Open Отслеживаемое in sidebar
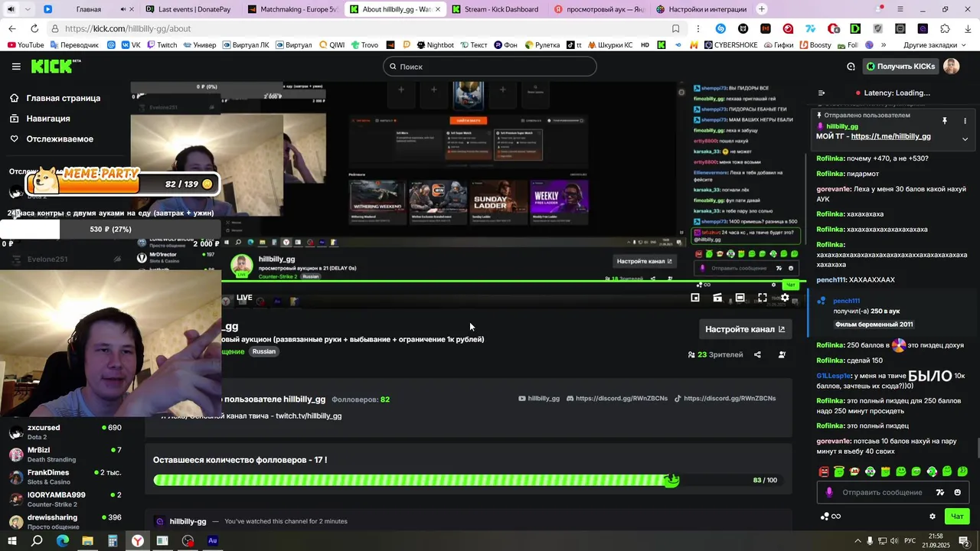980x551 pixels. 51,139
